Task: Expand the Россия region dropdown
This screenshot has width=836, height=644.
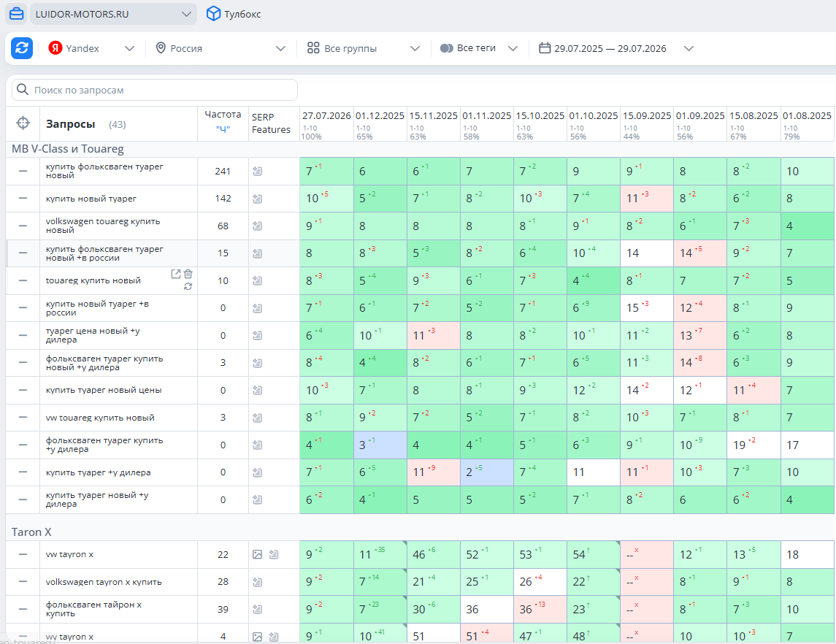Action: [280, 48]
